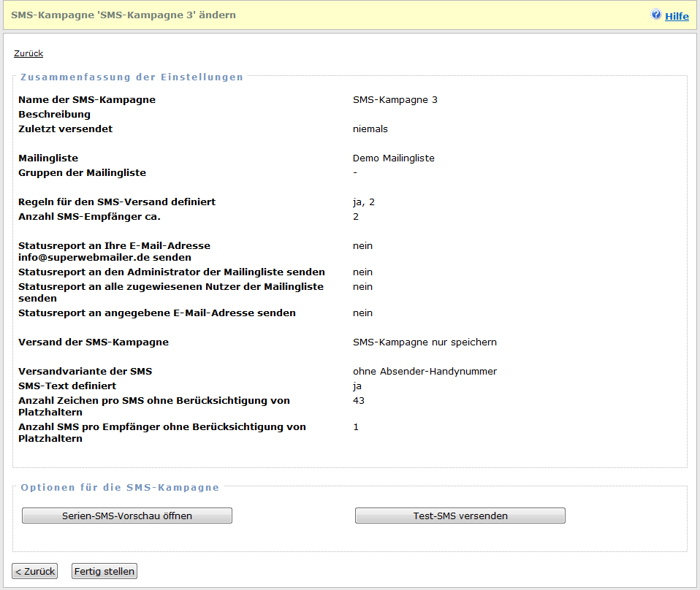Finish with the Fertig stellen button
Viewport: 700px width, 590px height.
(x=104, y=571)
